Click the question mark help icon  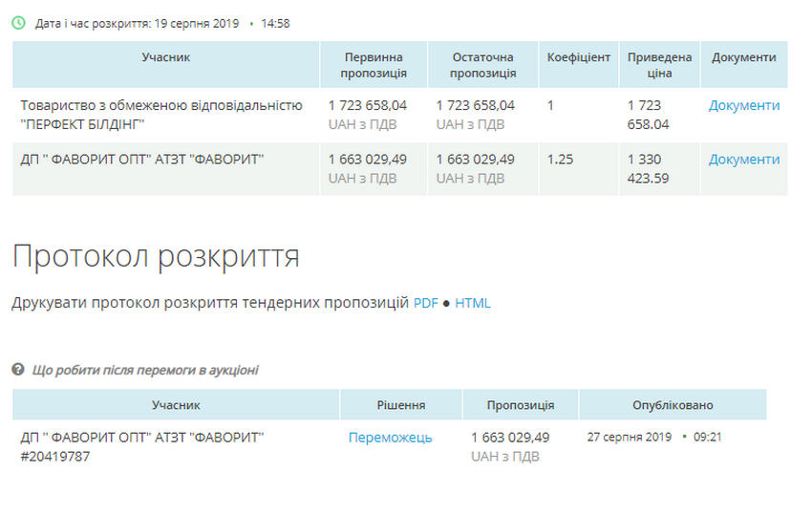tap(18, 370)
